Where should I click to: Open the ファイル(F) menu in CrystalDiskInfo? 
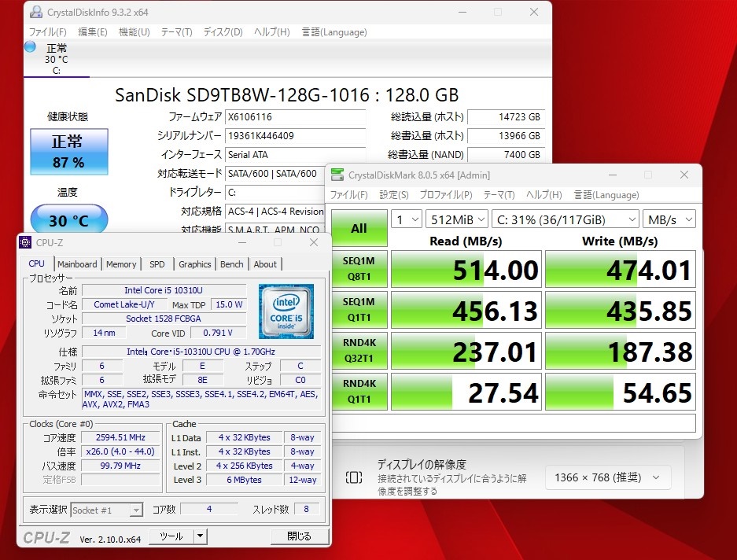[x=47, y=32]
